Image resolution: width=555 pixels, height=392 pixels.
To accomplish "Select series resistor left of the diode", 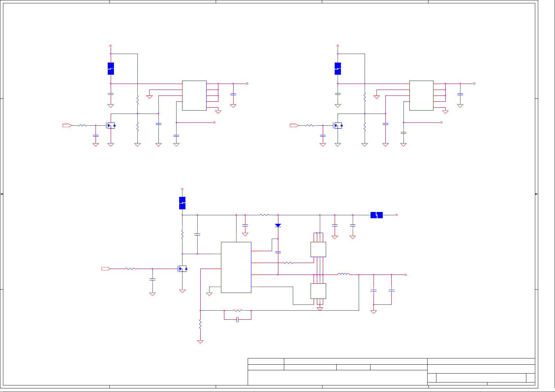I will point(264,215).
